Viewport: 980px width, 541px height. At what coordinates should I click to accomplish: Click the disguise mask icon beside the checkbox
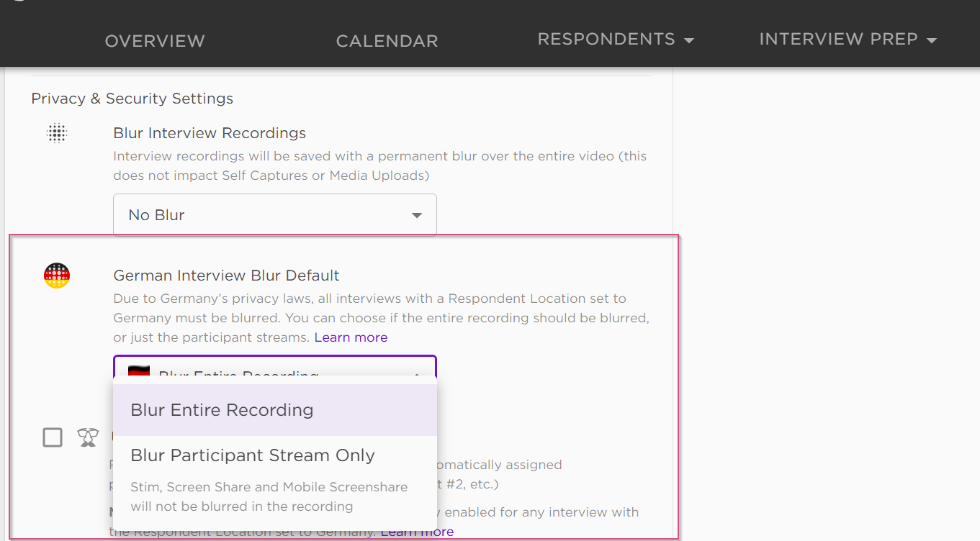(88, 437)
